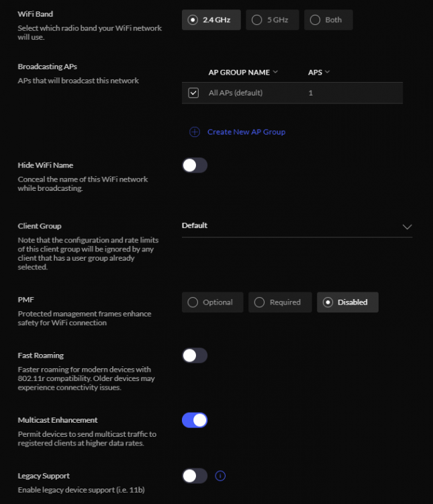Select the 2.4 GHz WiFi band
The image size is (433, 504).
tap(211, 20)
